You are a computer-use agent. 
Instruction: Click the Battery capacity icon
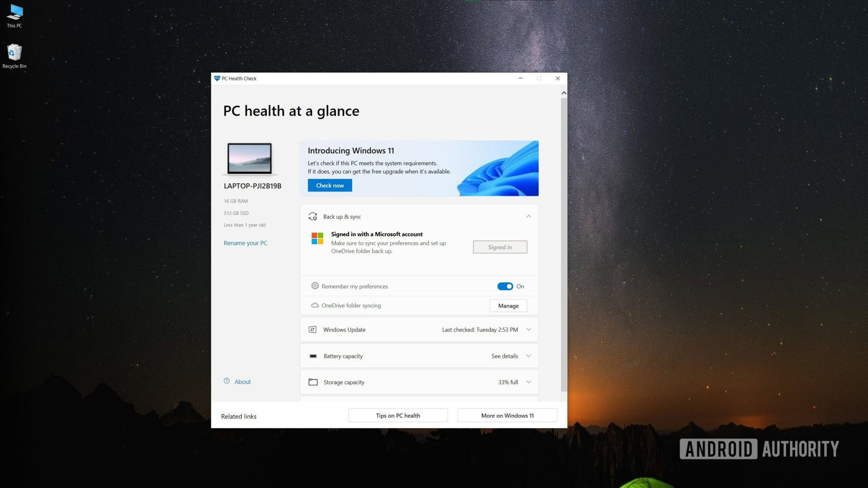click(x=313, y=355)
